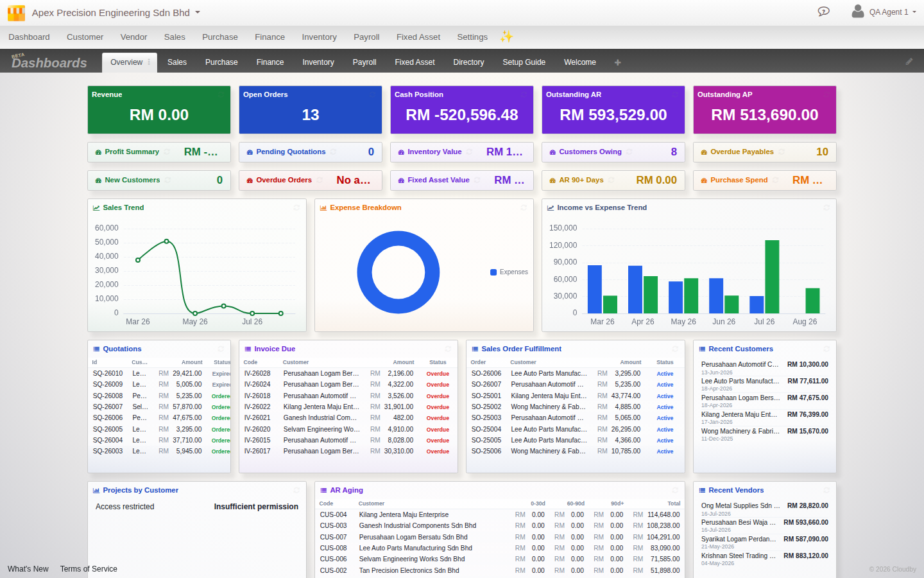The height and width of the screenshot is (578, 924).
Task: Refresh the Overdue Payables tile
Action: click(x=782, y=152)
